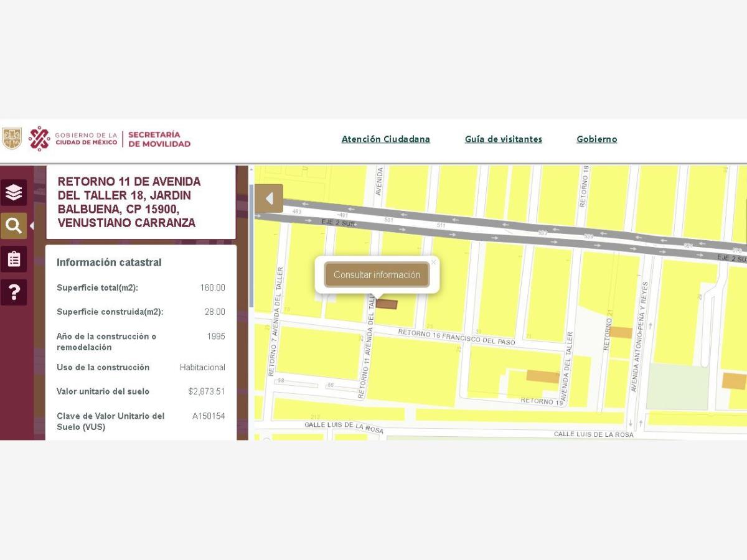The height and width of the screenshot is (560, 747).
Task: Click the city coat of arms emblem
Action: click(12, 138)
